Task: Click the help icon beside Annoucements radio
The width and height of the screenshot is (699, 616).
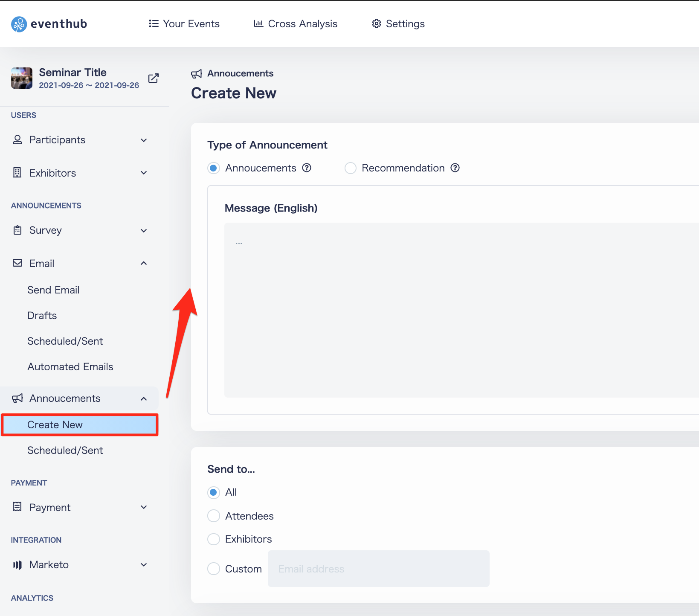Action: pos(307,168)
